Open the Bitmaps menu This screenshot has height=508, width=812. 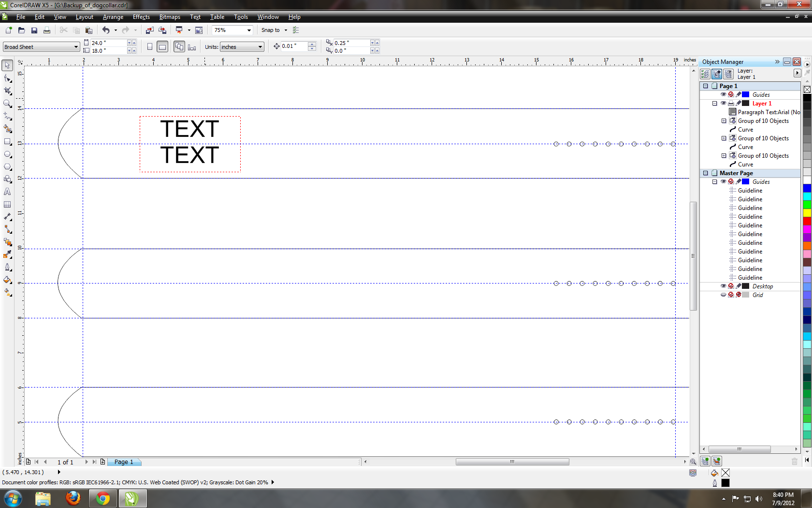click(x=170, y=17)
